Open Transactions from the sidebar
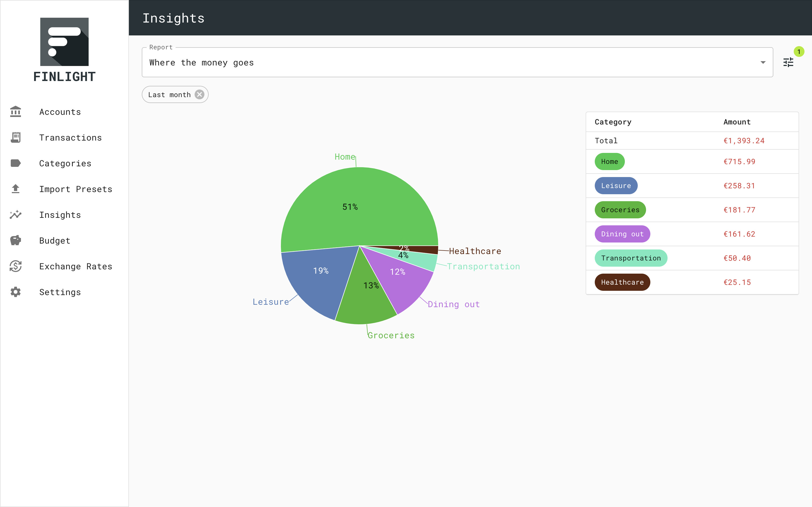This screenshot has height=507, width=812. pos(70,137)
